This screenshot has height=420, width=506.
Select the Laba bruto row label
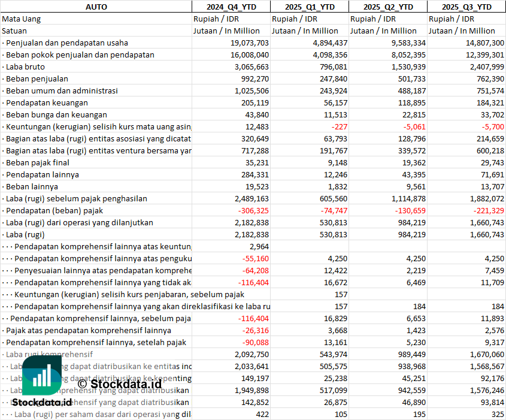pyautogui.click(x=26, y=67)
